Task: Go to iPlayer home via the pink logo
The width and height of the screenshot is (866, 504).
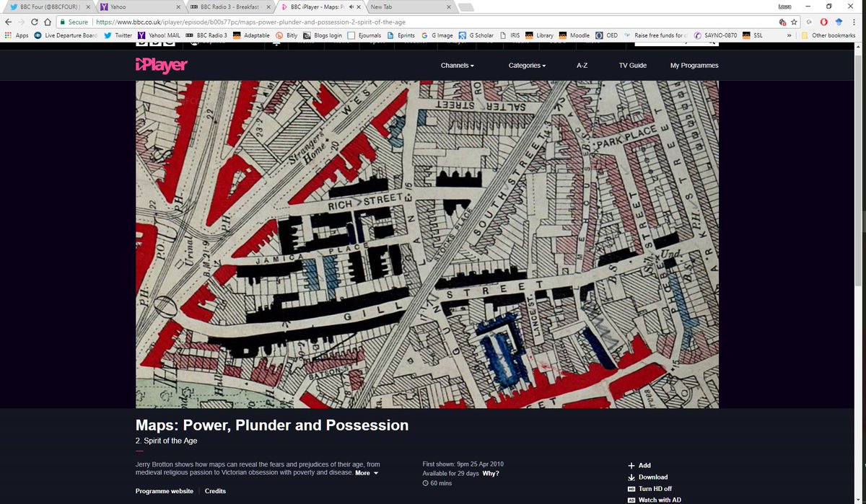Action: click(x=161, y=66)
